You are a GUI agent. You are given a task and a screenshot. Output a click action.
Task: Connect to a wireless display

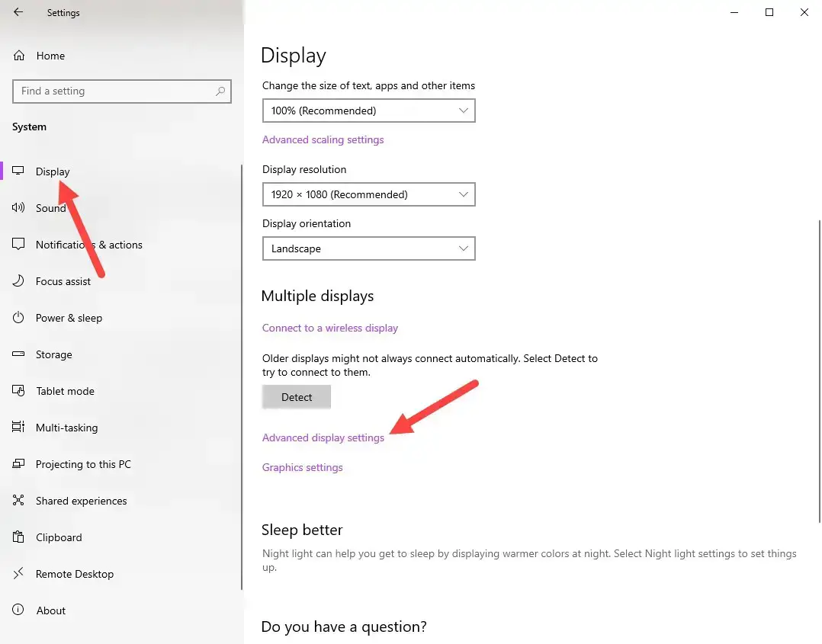tap(329, 328)
